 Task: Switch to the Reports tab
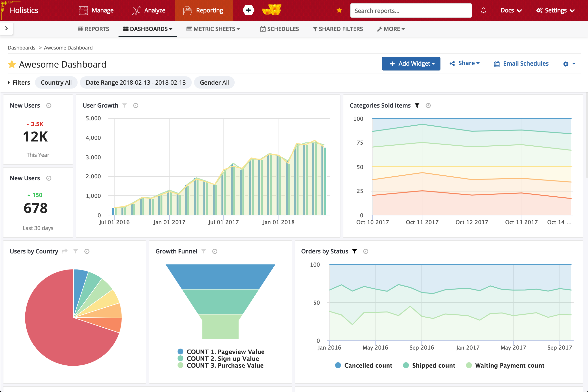coord(93,29)
